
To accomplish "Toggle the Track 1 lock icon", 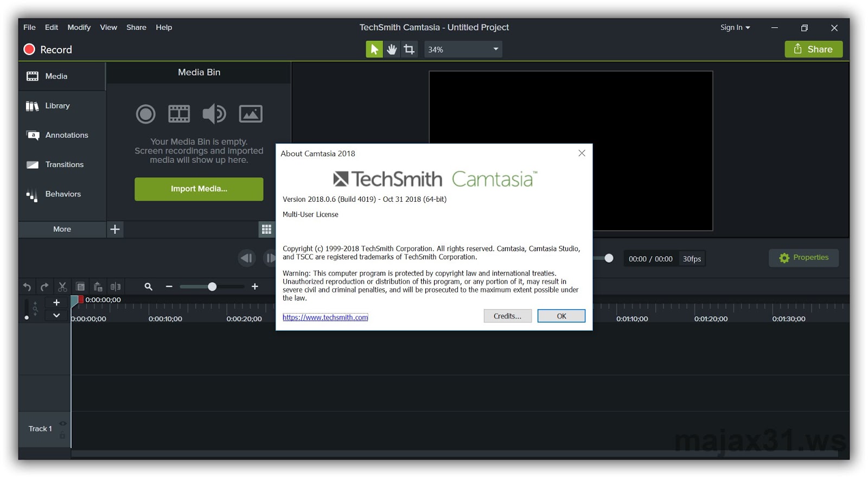I will pos(62,435).
